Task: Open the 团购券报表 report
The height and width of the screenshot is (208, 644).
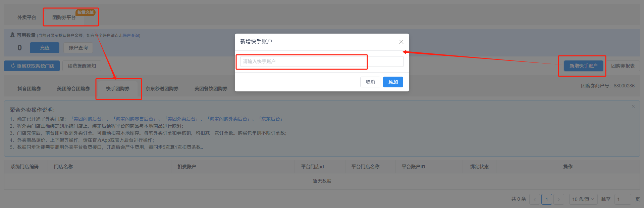Action: point(623,66)
